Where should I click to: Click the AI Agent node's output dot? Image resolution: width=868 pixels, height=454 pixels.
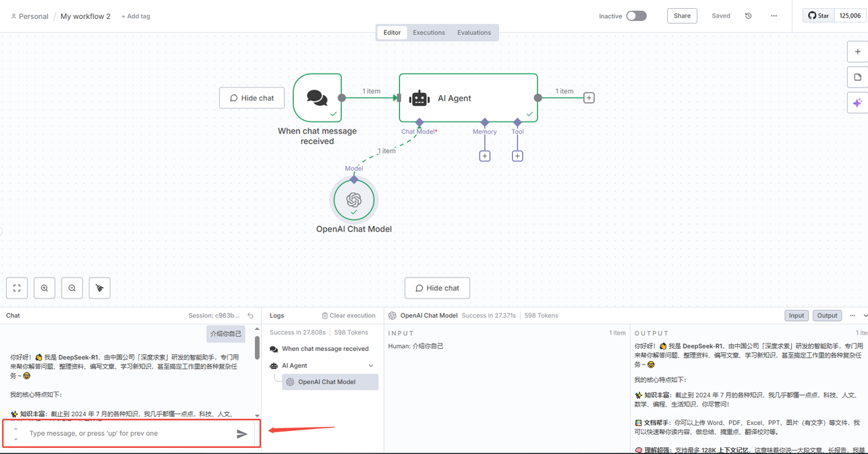tap(538, 98)
